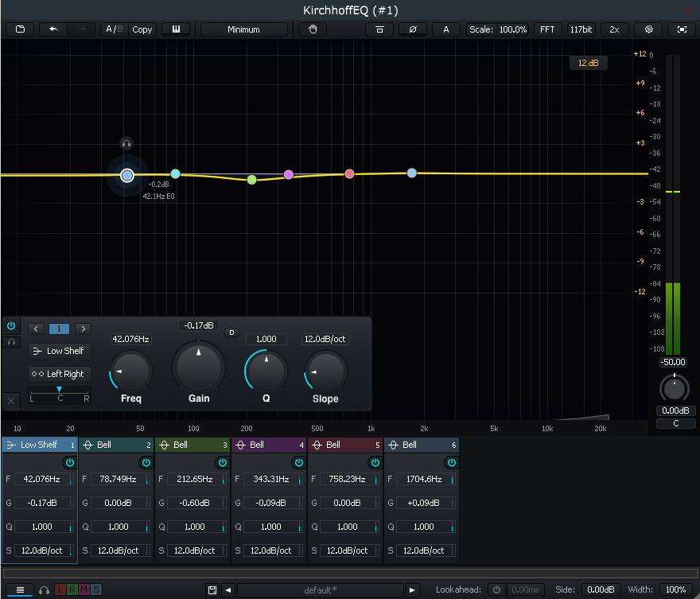This screenshot has width=700, height=599.
Task: Open the Low Shelf filter type dropdown
Action: click(60, 351)
